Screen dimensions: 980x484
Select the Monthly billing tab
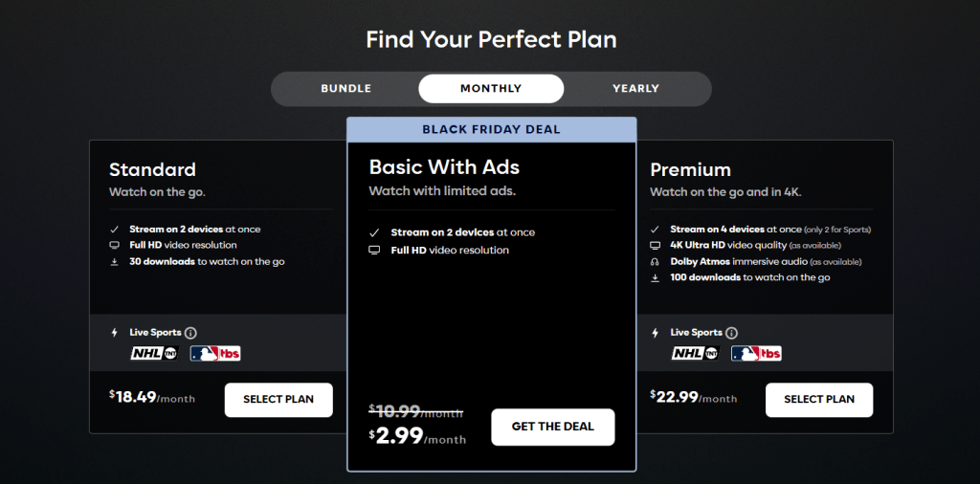[x=491, y=89]
